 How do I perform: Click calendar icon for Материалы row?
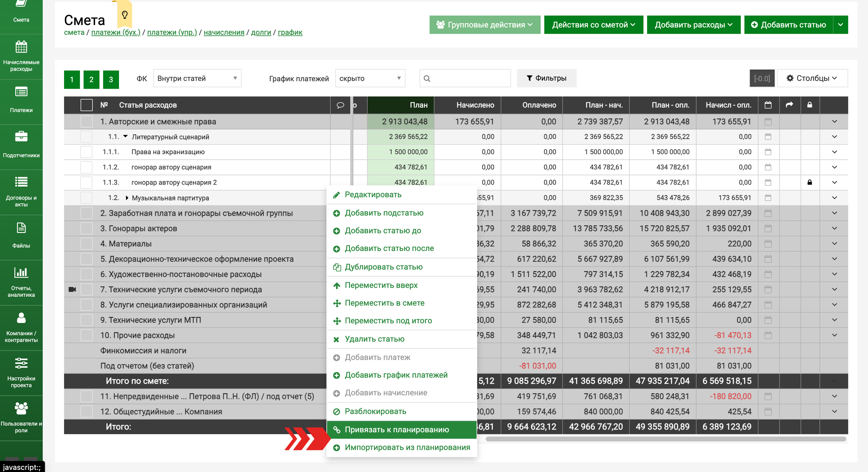click(x=768, y=243)
